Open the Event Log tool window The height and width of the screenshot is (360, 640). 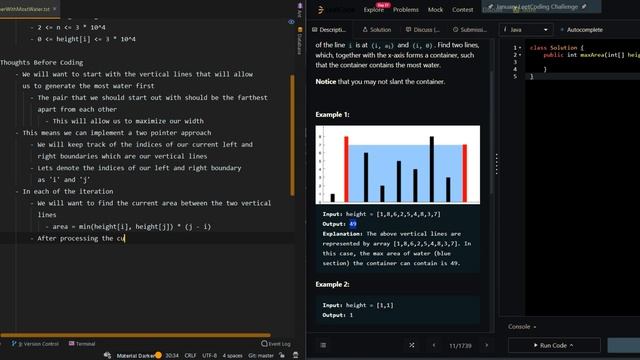(x=276, y=344)
